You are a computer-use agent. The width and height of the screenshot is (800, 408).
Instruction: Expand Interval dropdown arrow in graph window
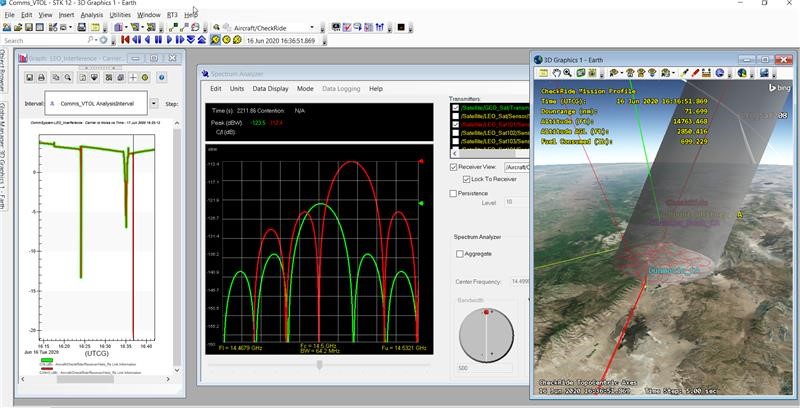click(154, 104)
